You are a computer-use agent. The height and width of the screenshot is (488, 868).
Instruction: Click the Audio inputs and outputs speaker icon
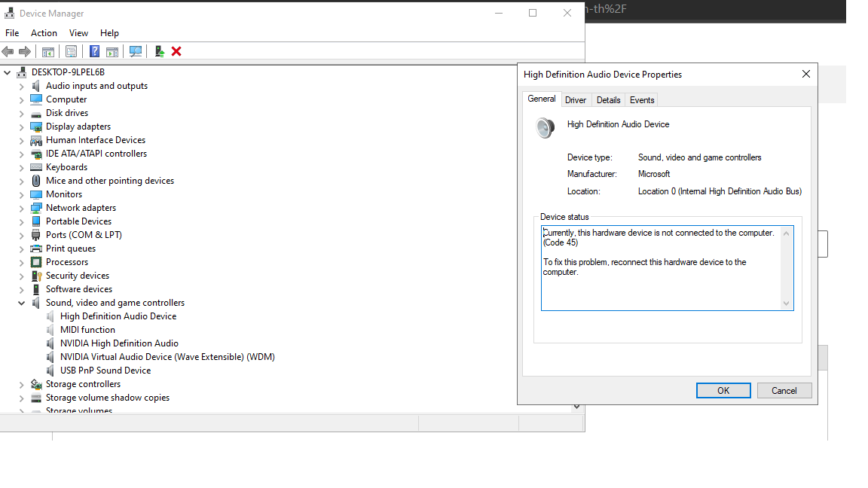pos(36,86)
